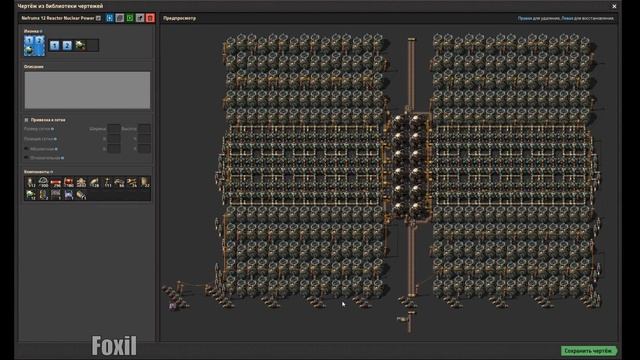Click Сохранить чертёж button

click(x=588, y=351)
